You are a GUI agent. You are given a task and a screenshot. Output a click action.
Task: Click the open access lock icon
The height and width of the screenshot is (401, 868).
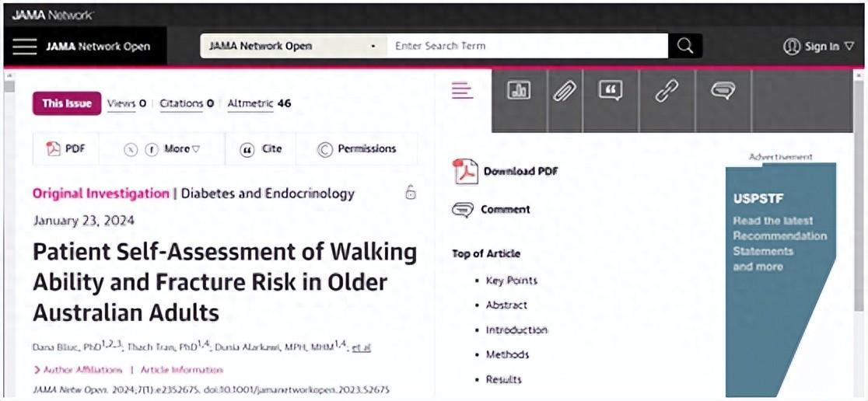pyautogui.click(x=411, y=193)
